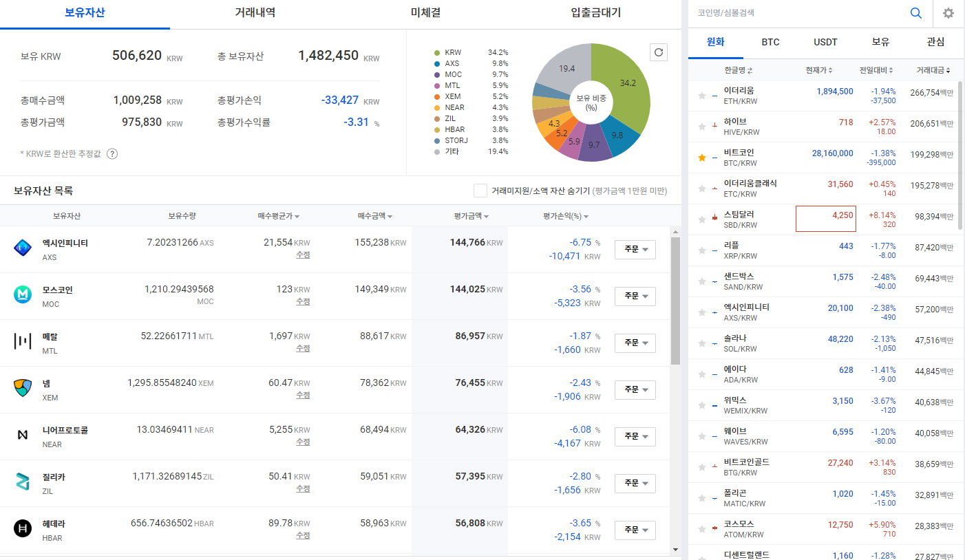
Task: Click 수정 link in the MTL row
Action: coord(303,348)
